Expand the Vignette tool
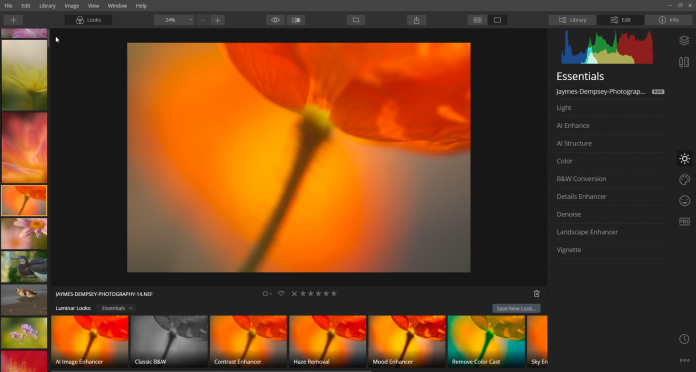The height and width of the screenshot is (372, 696). pos(610,250)
